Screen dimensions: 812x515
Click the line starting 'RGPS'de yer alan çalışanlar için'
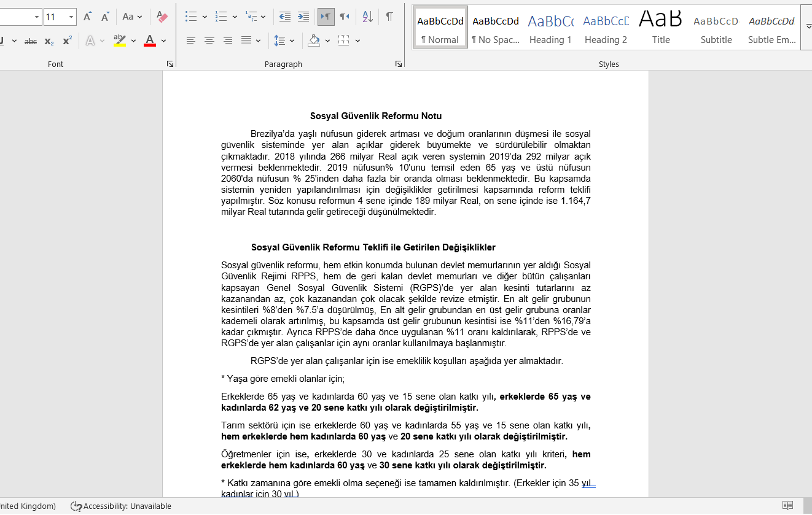[x=407, y=361]
